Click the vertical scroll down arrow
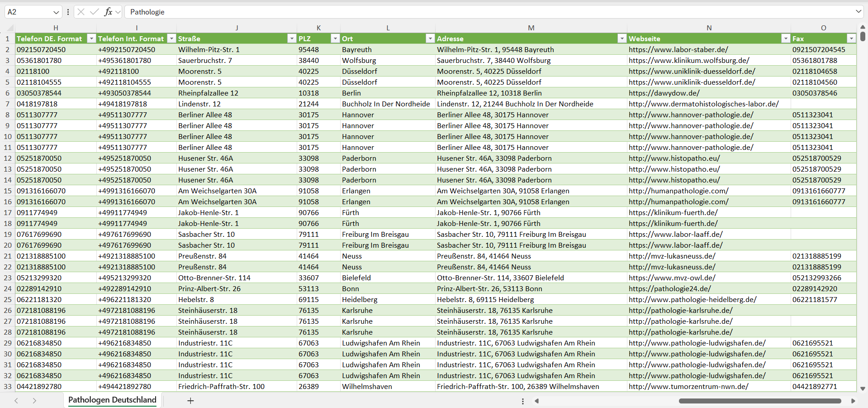 click(863, 389)
